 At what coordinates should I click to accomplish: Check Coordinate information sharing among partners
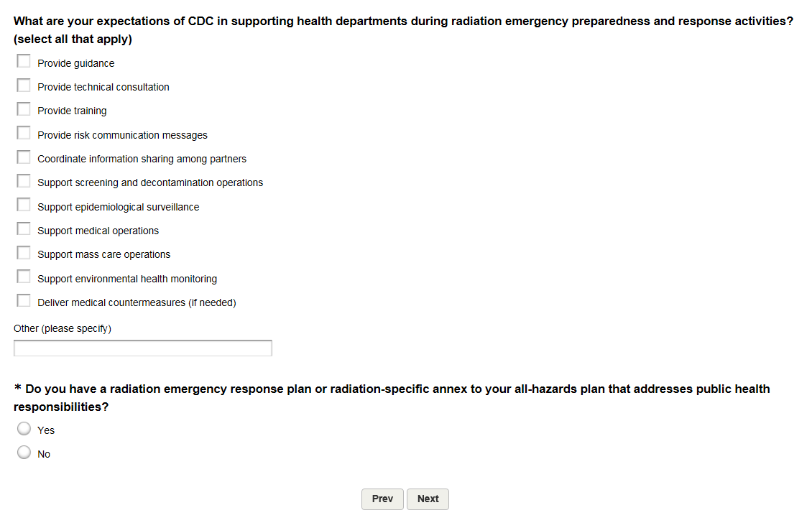(24, 158)
